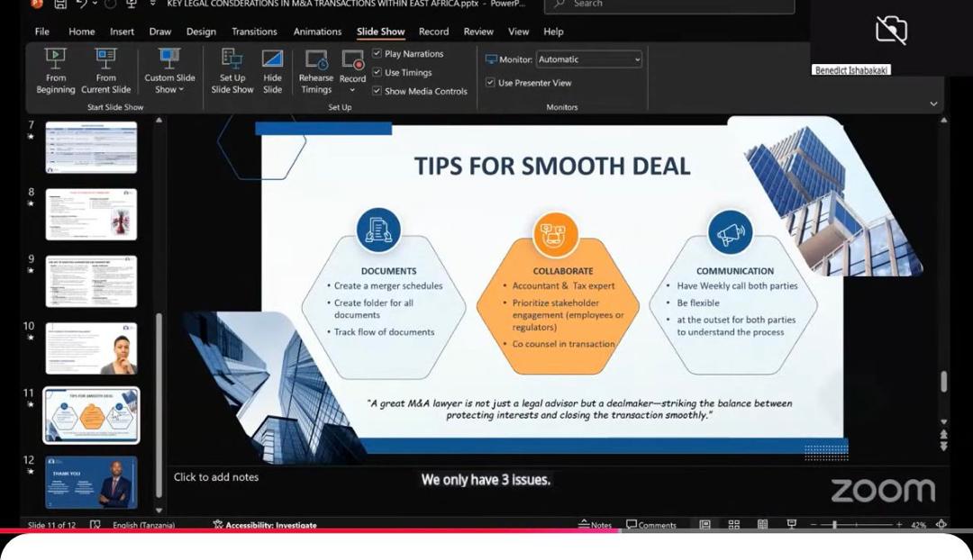Toggle the Notes pane from status bar
Screen dimensions: 973x560
pos(596,525)
